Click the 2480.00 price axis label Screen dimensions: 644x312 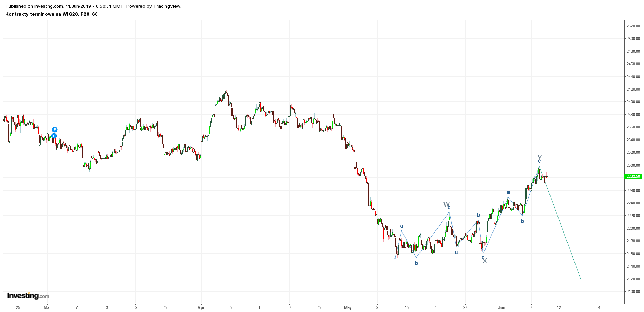tap(633, 51)
